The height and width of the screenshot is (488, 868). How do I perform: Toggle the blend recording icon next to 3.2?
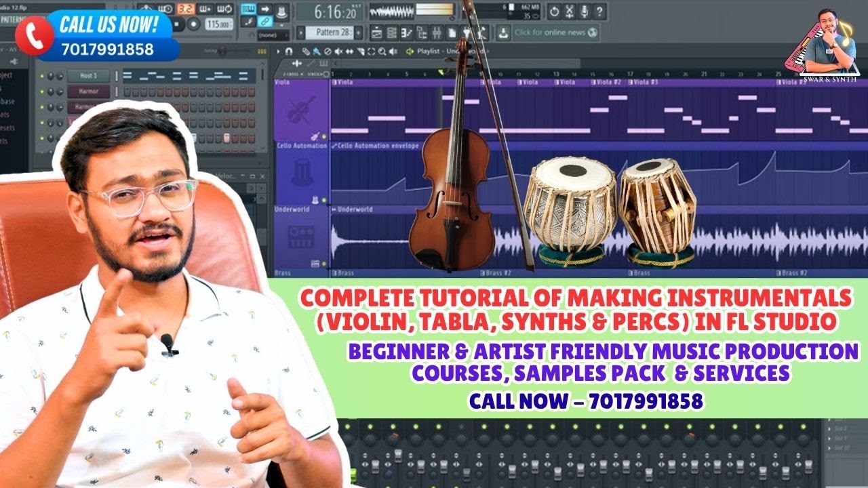(205, 9)
